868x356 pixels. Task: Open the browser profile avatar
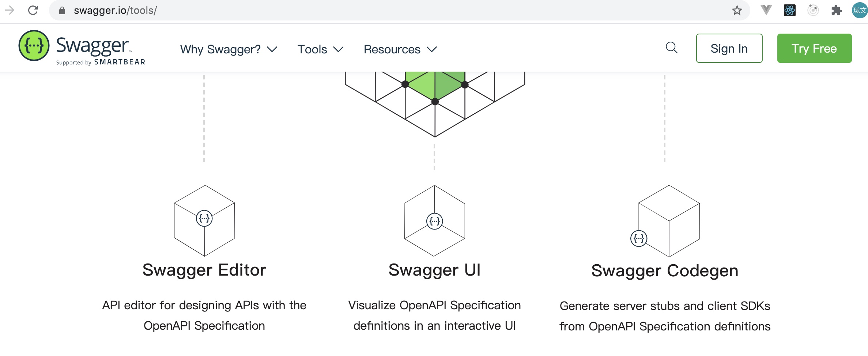tap(859, 10)
